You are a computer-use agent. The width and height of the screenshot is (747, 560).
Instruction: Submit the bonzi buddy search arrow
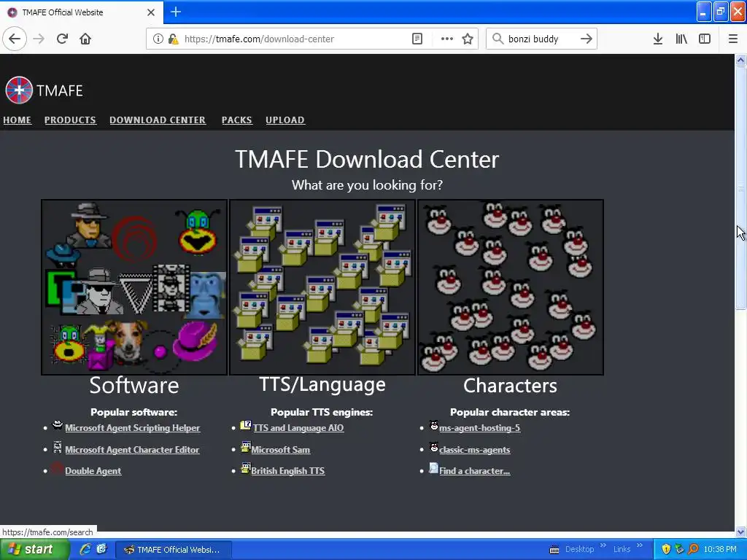coord(587,39)
